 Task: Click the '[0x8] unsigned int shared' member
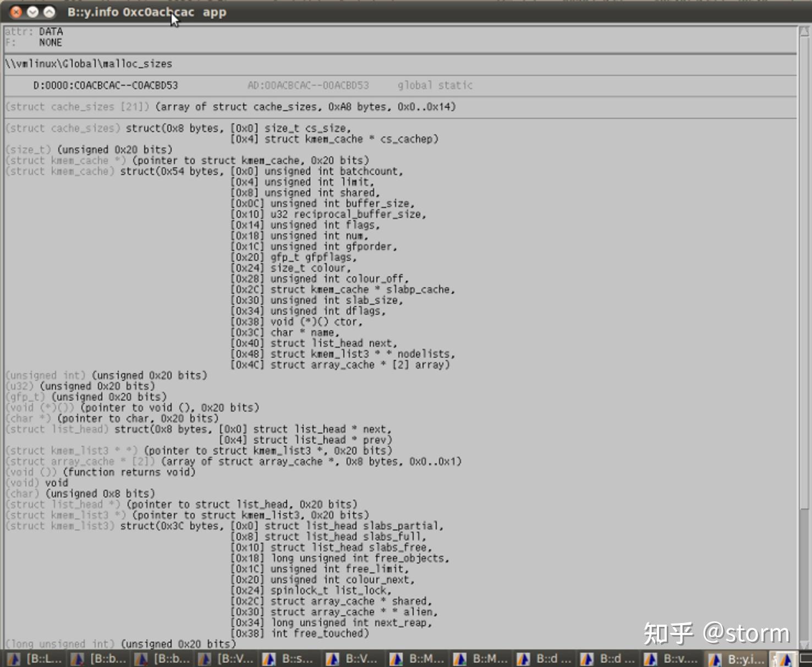305,193
